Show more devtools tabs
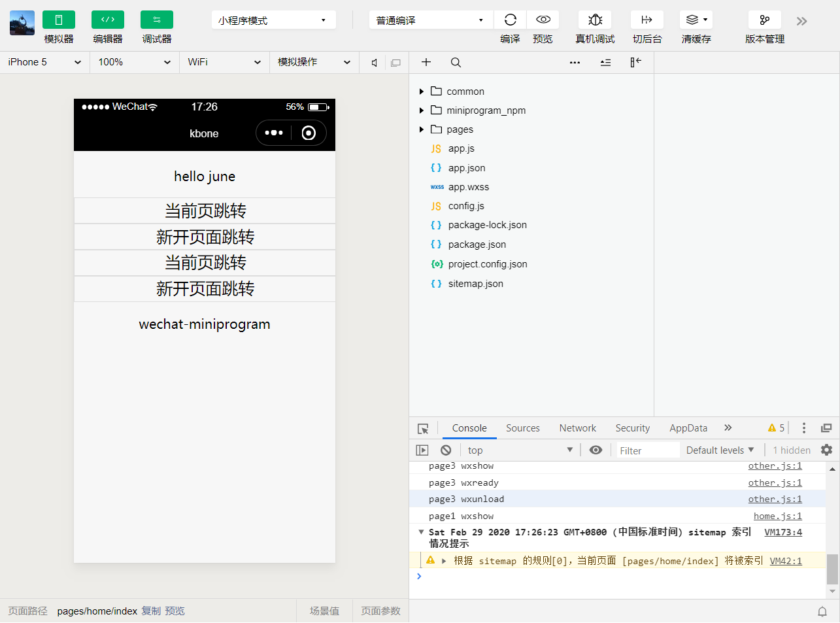Viewport: 840px width, 623px height. coord(728,428)
